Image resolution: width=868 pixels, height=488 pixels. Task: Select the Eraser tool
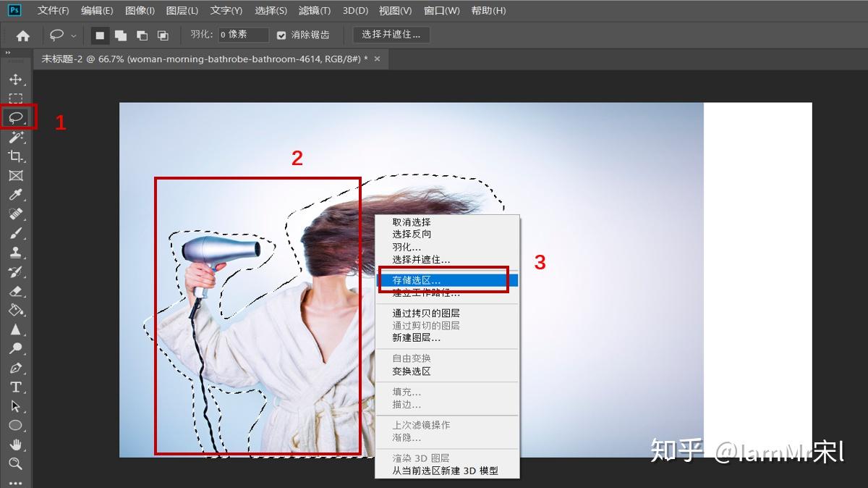click(16, 291)
